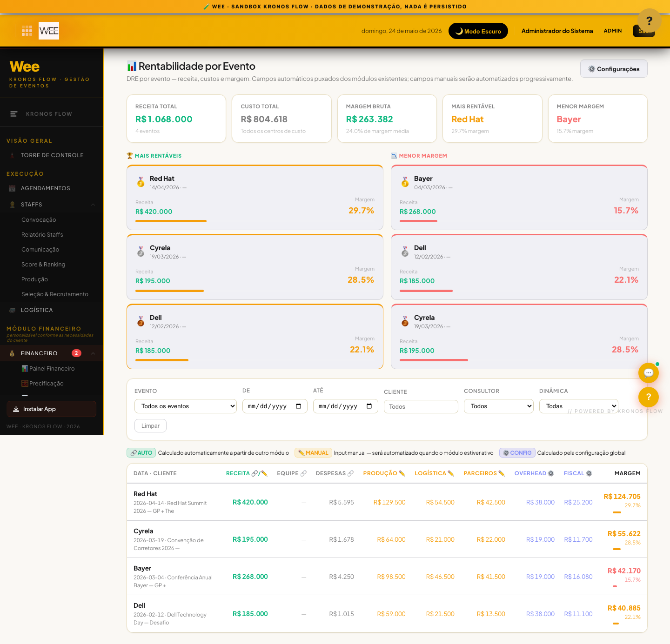Image resolution: width=670 pixels, height=644 pixels.
Task: Click the R$ 124.705 margin value
Action: coord(622,497)
